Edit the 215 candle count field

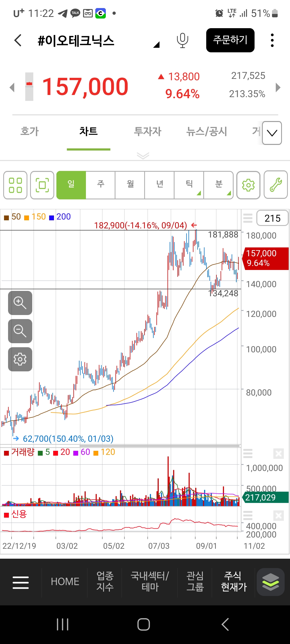coord(273,218)
